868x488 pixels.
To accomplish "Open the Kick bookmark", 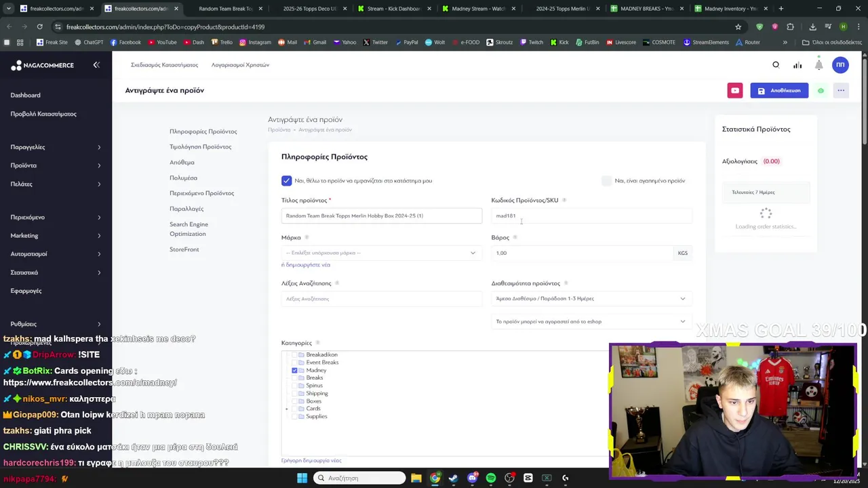I will (559, 42).
